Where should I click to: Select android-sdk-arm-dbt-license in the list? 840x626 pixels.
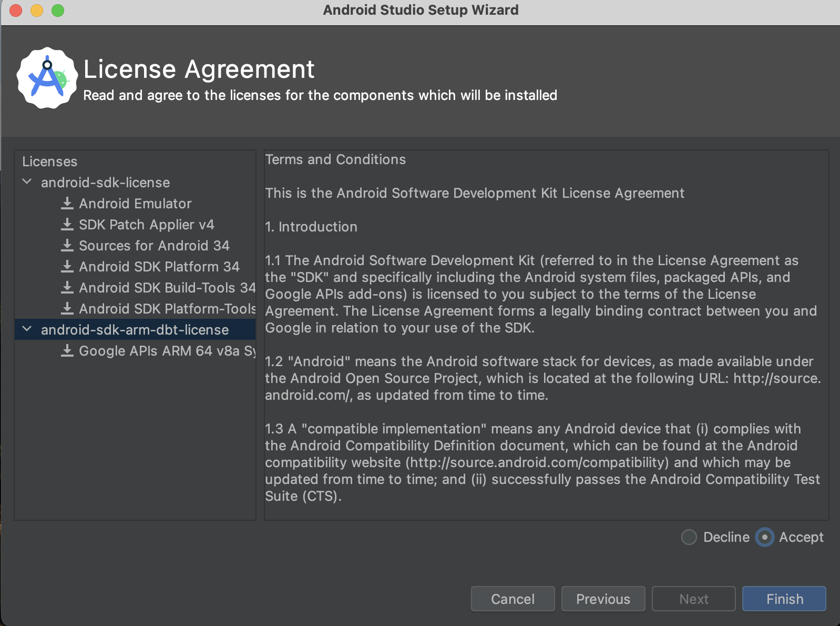(x=135, y=330)
